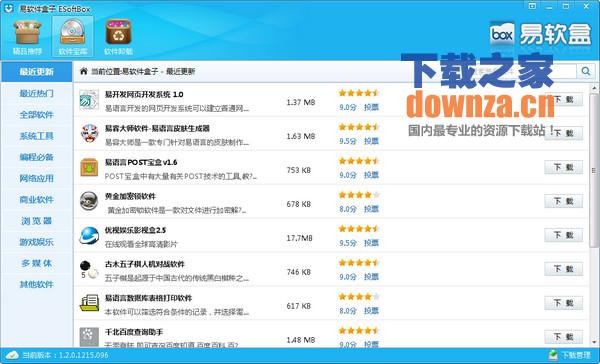Select the 最近热门 category
The width and height of the screenshot is (600, 364).
[37, 93]
